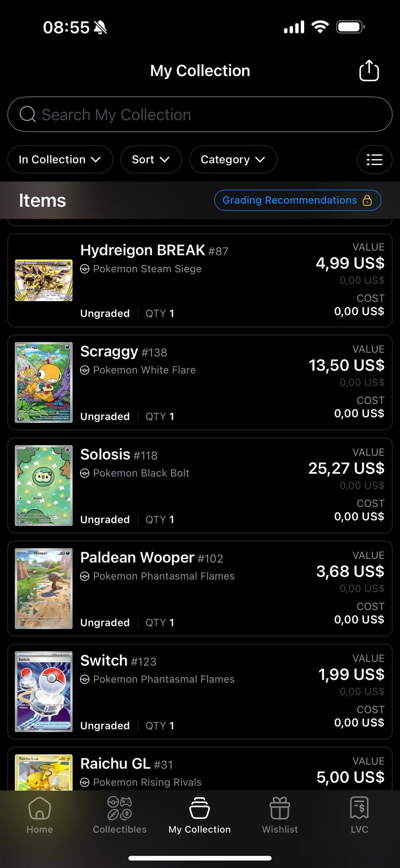Open the Scraggy #138 card thumbnail
This screenshot has height=868, width=400.
click(x=44, y=382)
